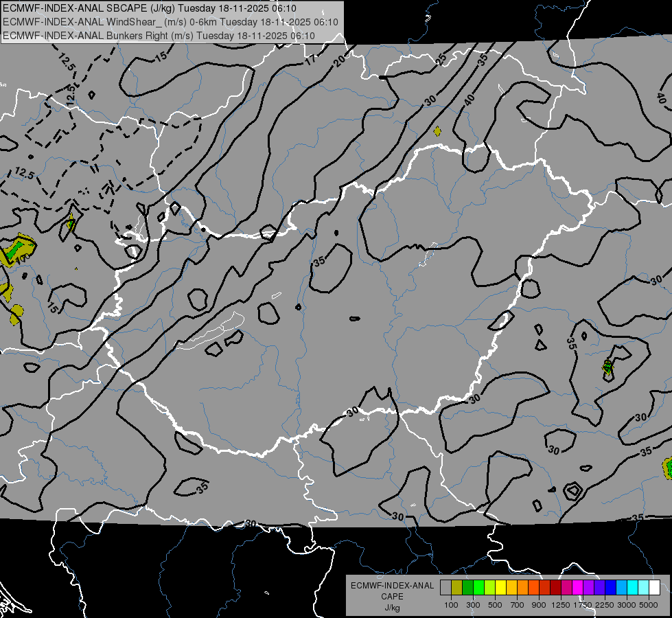672x618 pixels.
Task: Click the 25 contour label on the map
Action: pos(441,60)
